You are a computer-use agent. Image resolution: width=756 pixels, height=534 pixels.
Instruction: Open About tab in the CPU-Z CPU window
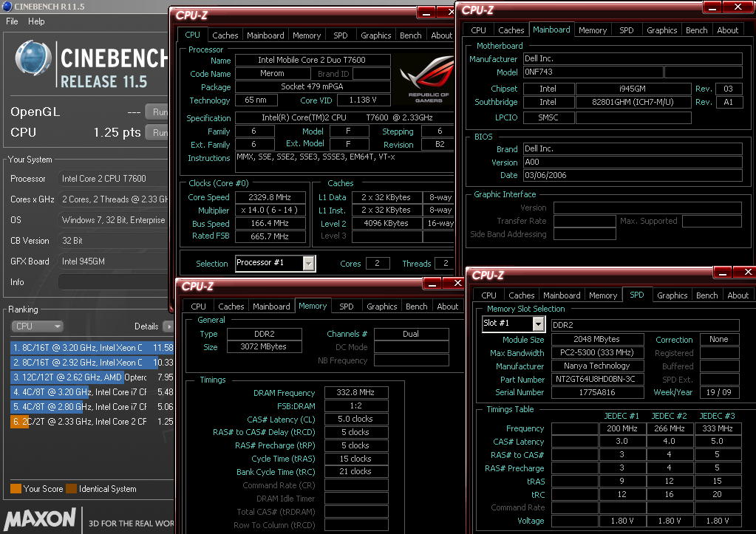441,35
